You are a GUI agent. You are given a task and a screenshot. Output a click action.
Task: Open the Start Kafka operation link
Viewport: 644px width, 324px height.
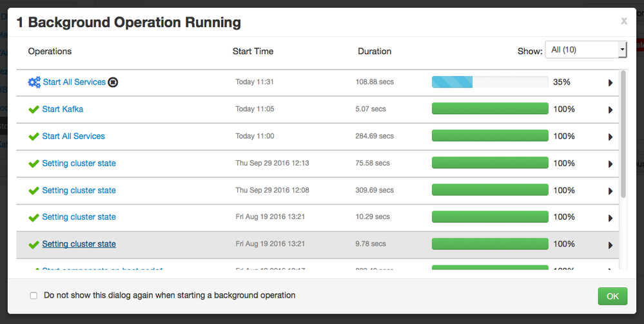coord(63,110)
